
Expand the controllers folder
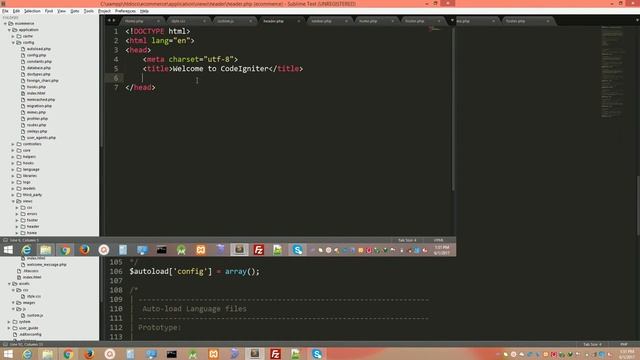[x=13, y=144]
